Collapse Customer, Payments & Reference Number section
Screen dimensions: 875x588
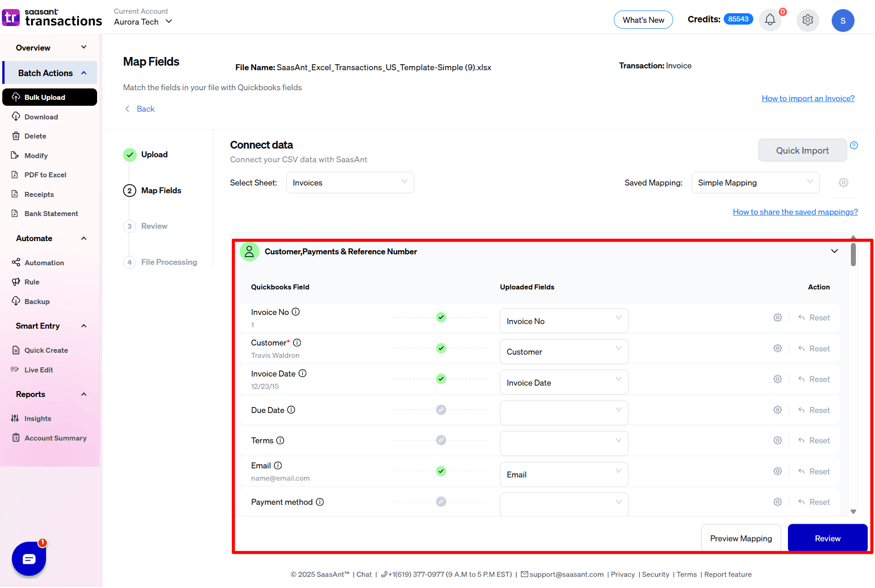[834, 251]
